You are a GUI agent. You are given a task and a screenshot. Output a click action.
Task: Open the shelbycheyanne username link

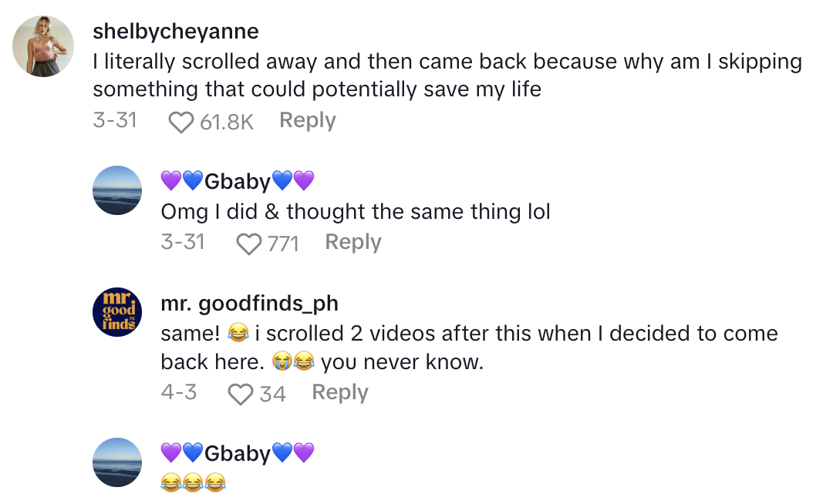click(x=176, y=32)
